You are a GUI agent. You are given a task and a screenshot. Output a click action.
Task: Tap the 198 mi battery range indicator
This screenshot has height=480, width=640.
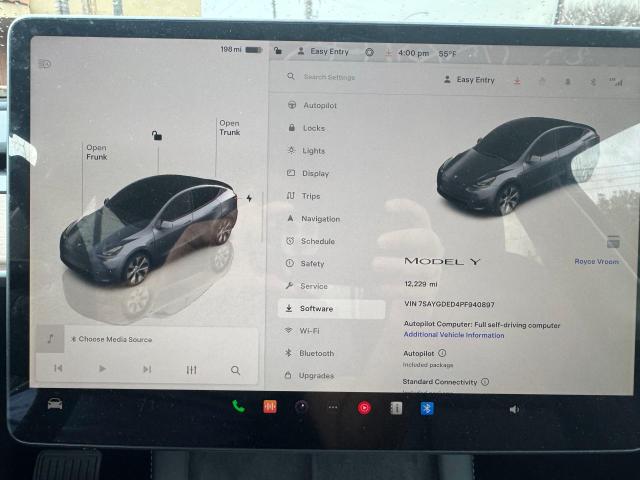(x=241, y=49)
